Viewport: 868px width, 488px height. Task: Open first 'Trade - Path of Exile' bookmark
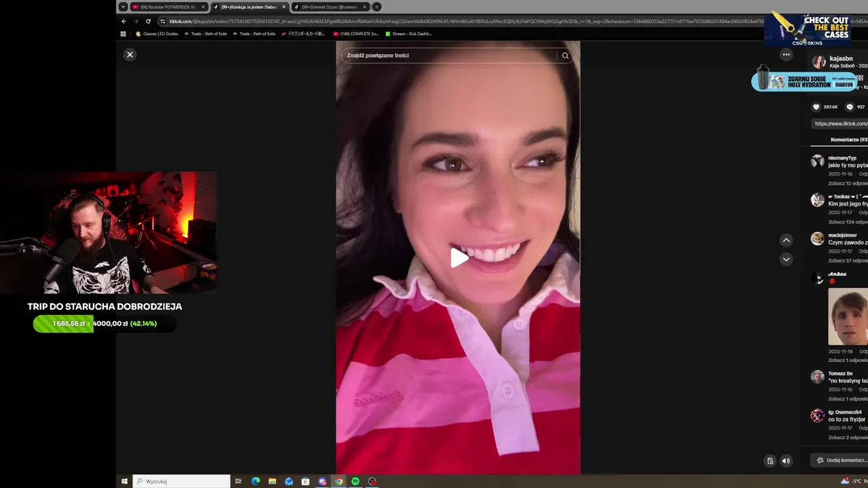click(205, 33)
